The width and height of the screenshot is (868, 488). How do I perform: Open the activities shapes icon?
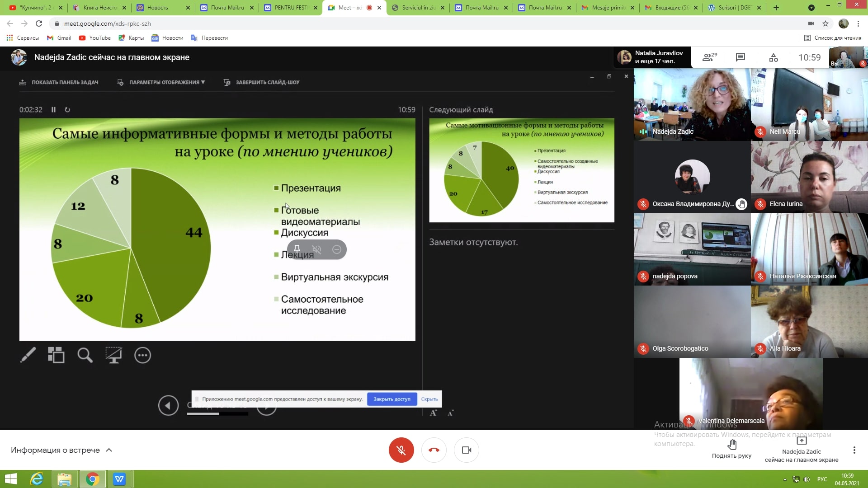click(774, 57)
